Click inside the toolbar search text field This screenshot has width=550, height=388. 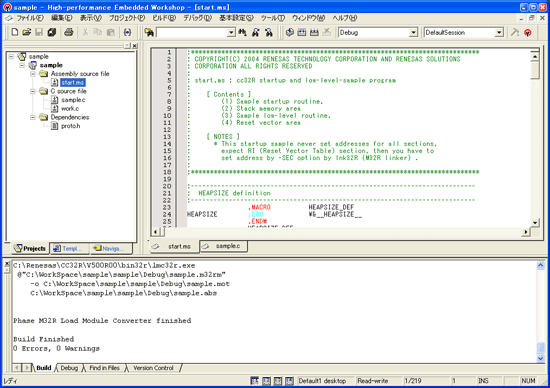pyautogui.click(x=192, y=33)
